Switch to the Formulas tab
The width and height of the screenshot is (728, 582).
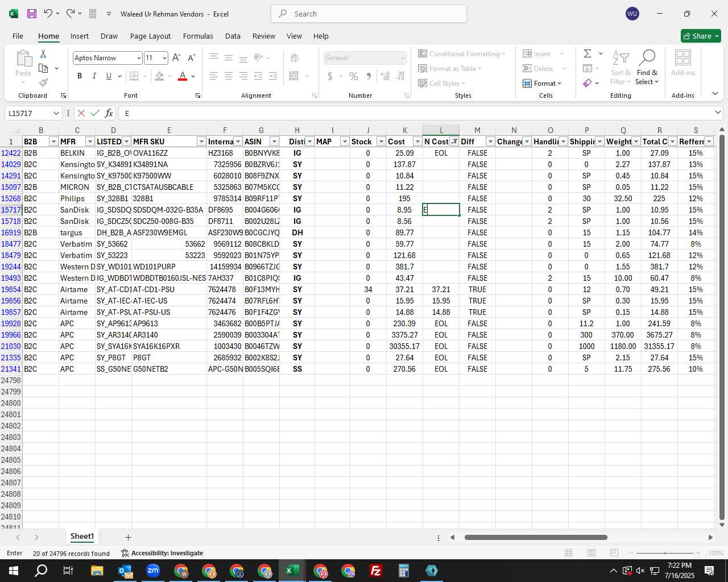pos(198,36)
